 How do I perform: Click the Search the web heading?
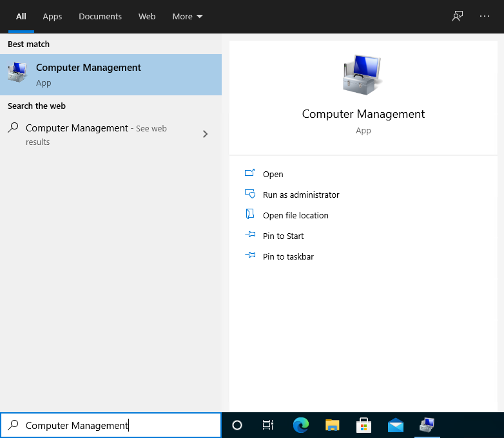tap(37, 106)
